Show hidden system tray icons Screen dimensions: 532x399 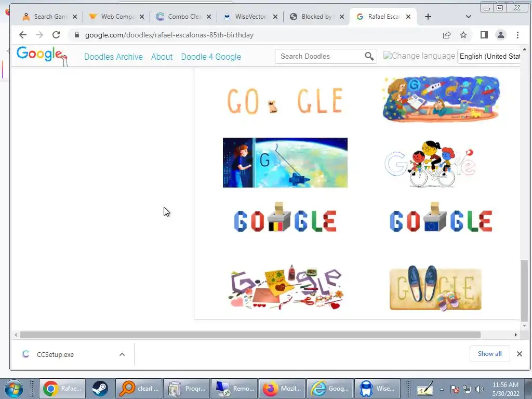(x=442, y=389)
